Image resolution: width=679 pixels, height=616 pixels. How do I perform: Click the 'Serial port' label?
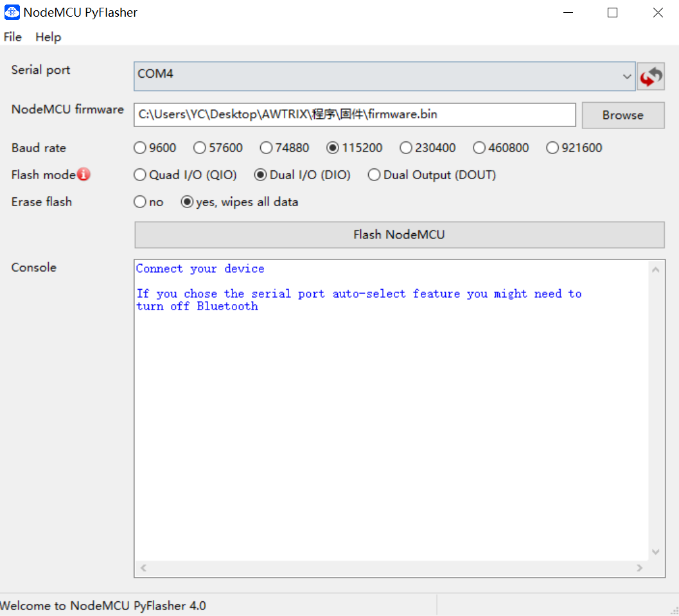tap(40, 70)
